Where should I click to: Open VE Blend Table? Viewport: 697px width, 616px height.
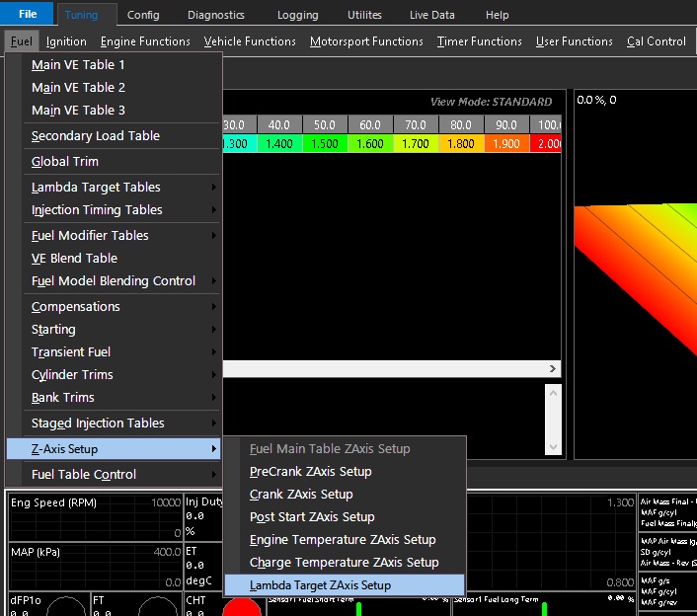coord(74,259)
